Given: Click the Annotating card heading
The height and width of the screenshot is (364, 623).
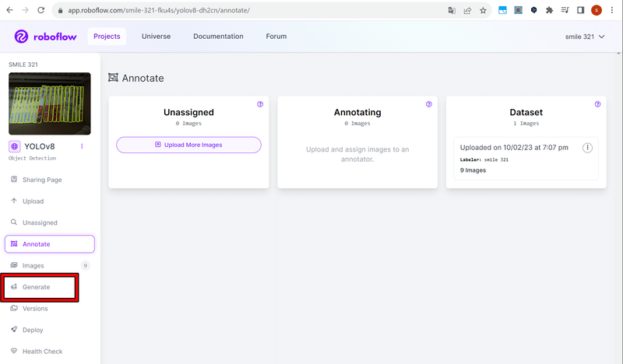Looking at the screenshot, I should point(357,112).
